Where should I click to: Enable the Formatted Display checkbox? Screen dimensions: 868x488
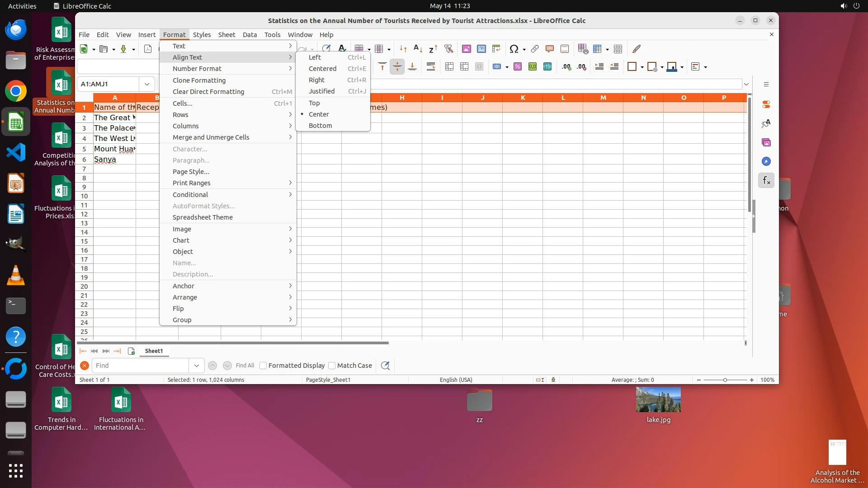pyautogui.click(x=263, y=366)
